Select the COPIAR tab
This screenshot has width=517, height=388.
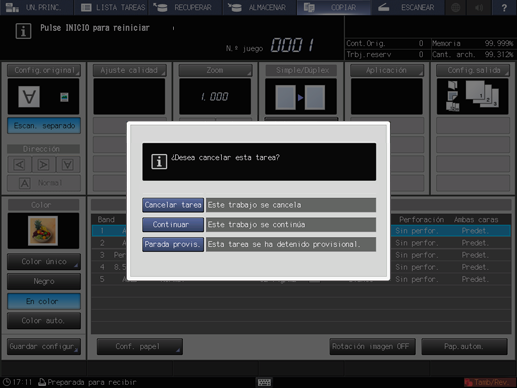point(334,7)
